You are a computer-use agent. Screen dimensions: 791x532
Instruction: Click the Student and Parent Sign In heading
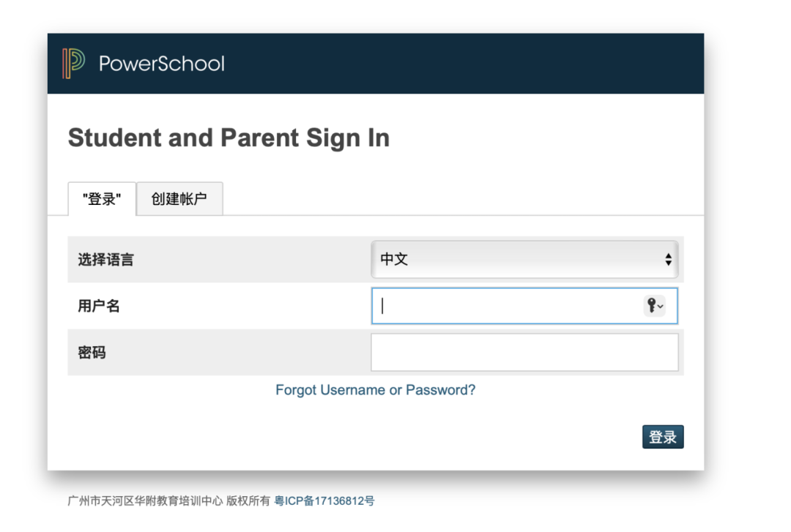coord(229,138)
